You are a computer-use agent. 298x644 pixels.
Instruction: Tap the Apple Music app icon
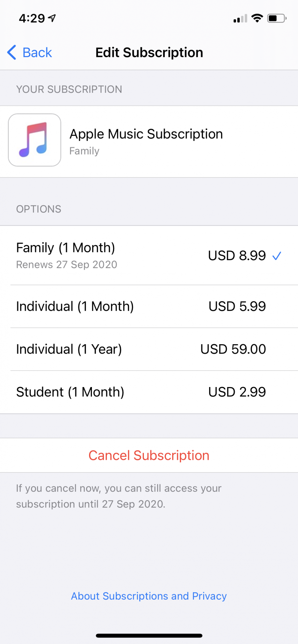(35, 140)
